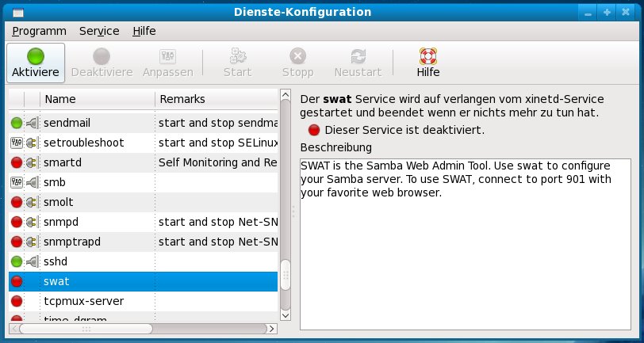The width and height of the screenshot is (644, 343).
Task: Sort list by Name column header
Action: [x=97, y=99]
